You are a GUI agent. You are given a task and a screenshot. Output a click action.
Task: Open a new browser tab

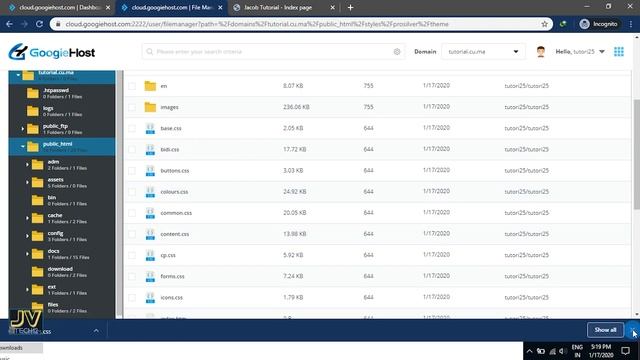[350, 7]
